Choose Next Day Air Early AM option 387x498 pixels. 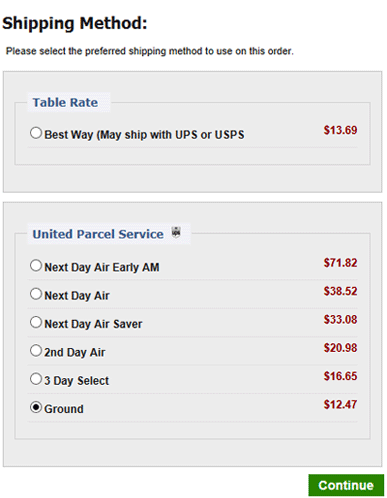36,266
